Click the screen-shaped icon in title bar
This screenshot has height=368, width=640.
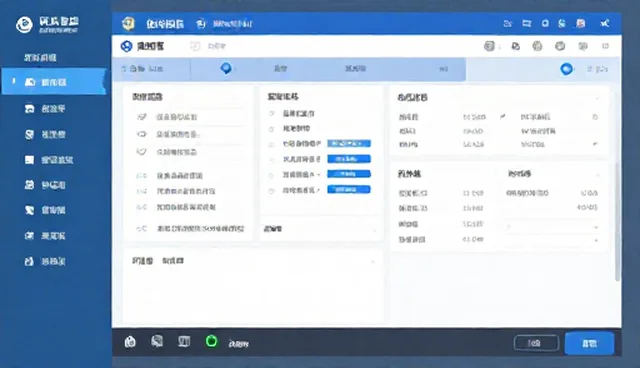[527, 23]
